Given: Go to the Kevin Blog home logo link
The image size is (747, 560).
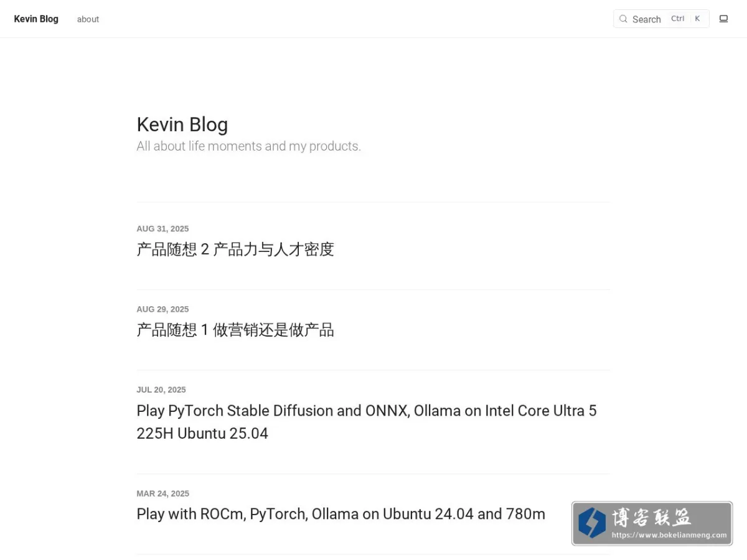Looking at the screenshot, I should coord(36,19).
